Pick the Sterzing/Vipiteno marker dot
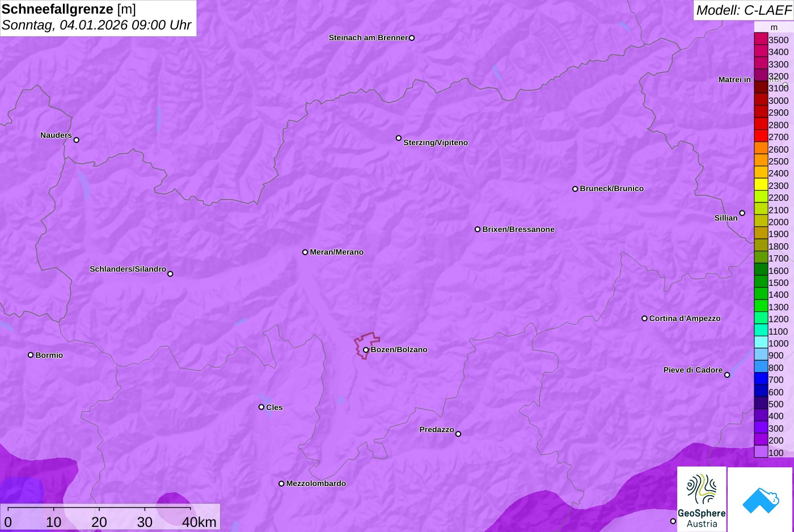794x532 pixels. [x=399, y=138]
